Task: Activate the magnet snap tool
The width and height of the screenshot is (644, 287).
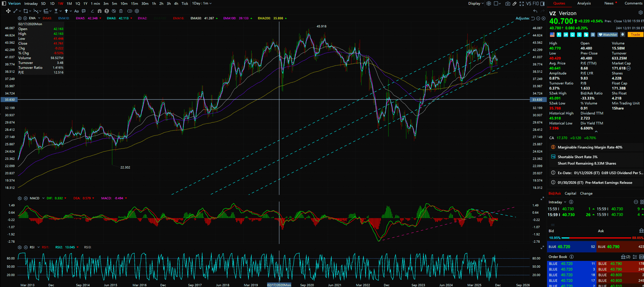Action: pos(99,11)
